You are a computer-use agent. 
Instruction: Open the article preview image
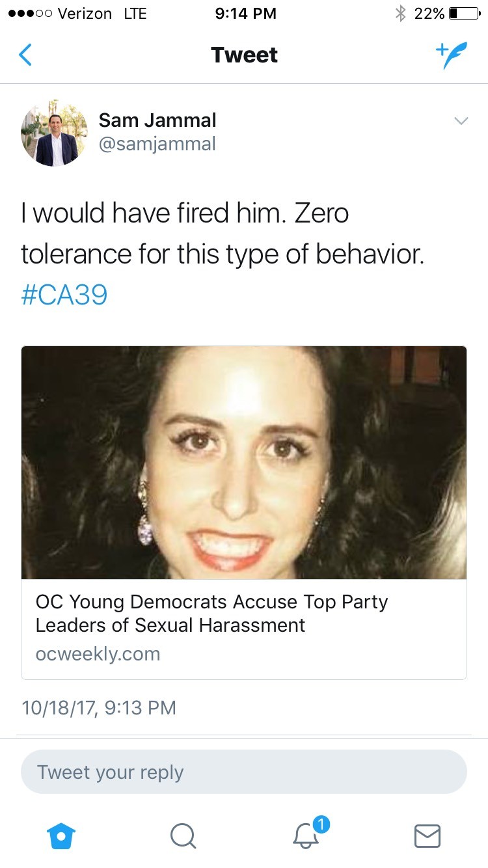[x=244, y=463]
